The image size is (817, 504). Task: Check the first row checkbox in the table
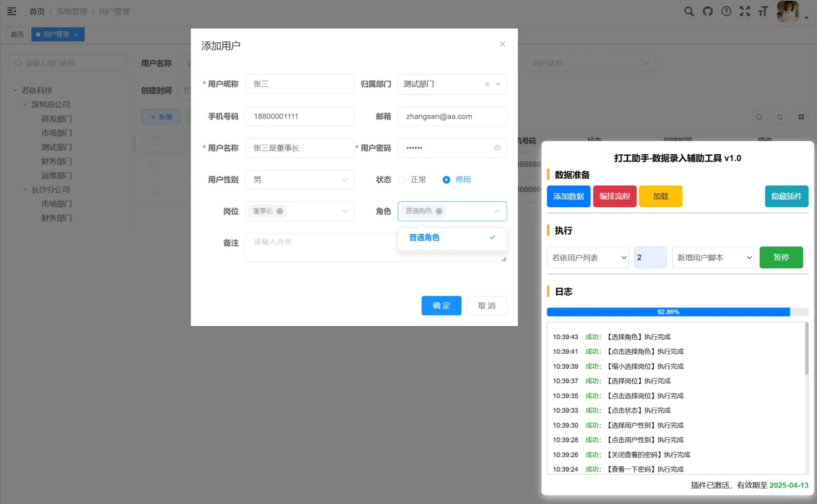[x=155, y=164]
